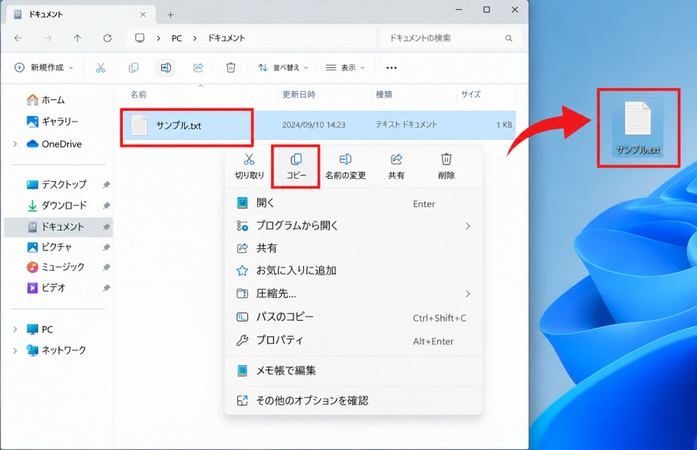Click the search magnifier icon
Image resolution: width=697 pixels, height=450 pixels.
click(509, 38)
